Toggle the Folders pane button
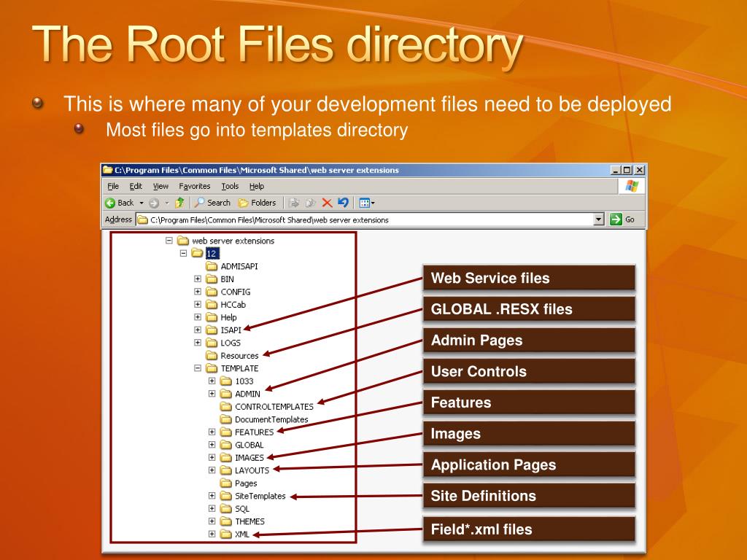Image resolution: width=747 pixels, height=560 pixels. (x=258, y=203)
